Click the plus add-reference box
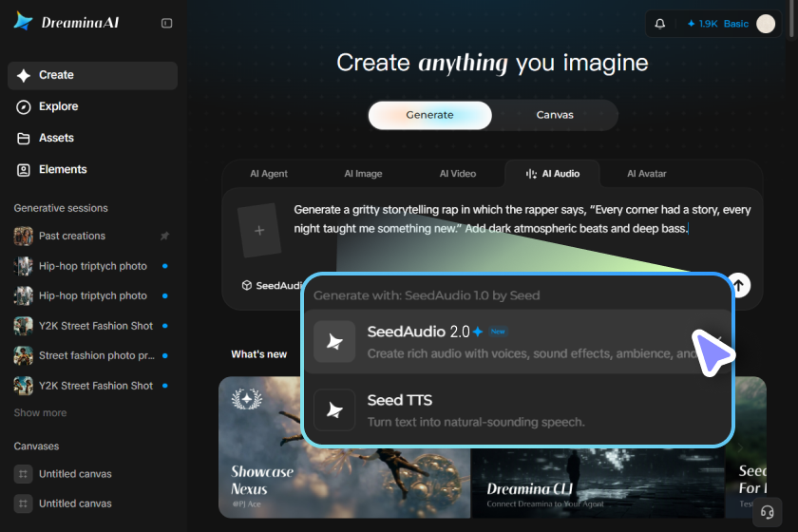 (259, 230)
